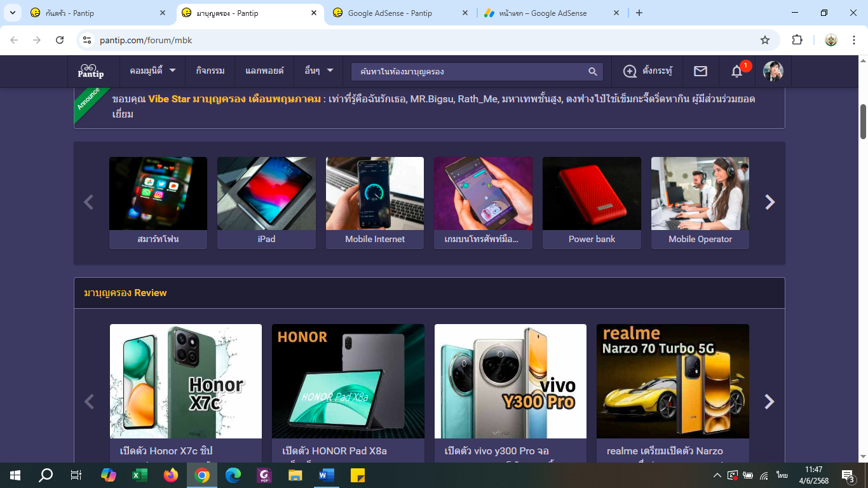Image resolution: width=868 pixels, height=488 pixels.
Task: Open the Chrome extensions puzzle icon
Action: pyautogui.click(x=797, y=40)
